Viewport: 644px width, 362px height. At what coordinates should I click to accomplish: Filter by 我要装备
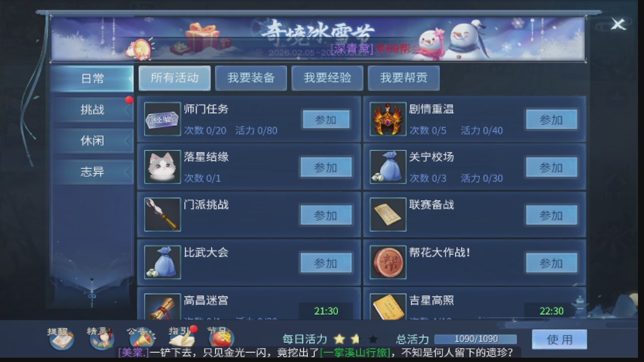pos(251,78)
